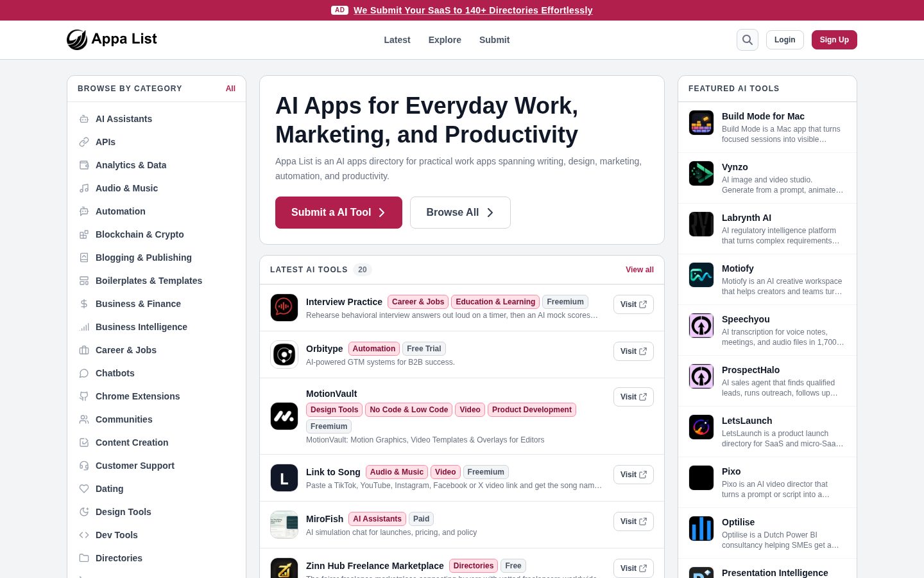Visit the MotionVault site
The width and height of the screenshot is (924, 578).
point(633,397)
